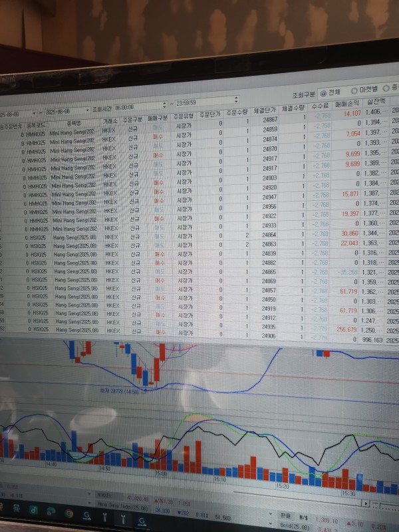
Task: Click the balance value 996,163
Action: point(372,340)
